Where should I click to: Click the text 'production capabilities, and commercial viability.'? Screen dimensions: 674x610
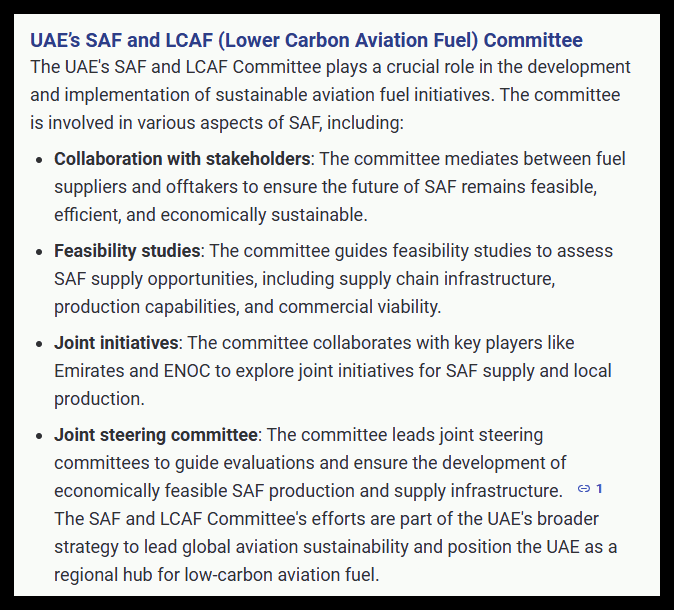[x=247, y=307]
